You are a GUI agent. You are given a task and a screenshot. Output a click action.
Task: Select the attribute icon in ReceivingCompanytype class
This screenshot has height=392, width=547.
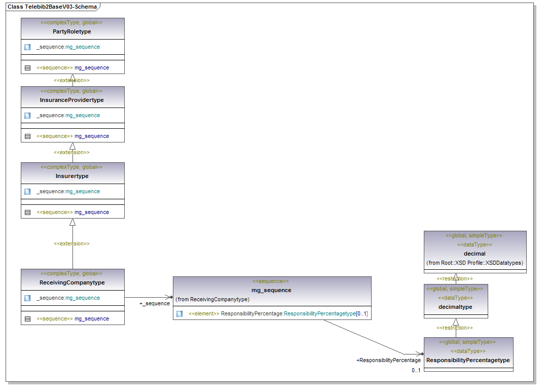27,298
